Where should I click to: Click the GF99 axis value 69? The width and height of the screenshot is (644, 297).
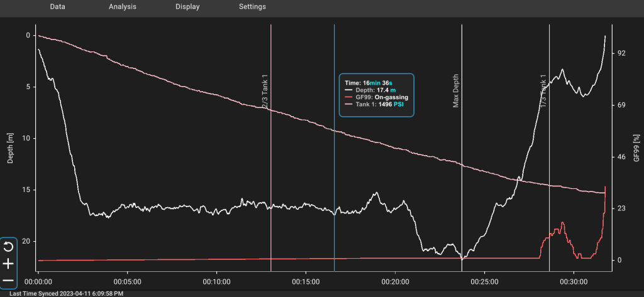[x=621, y=105]
